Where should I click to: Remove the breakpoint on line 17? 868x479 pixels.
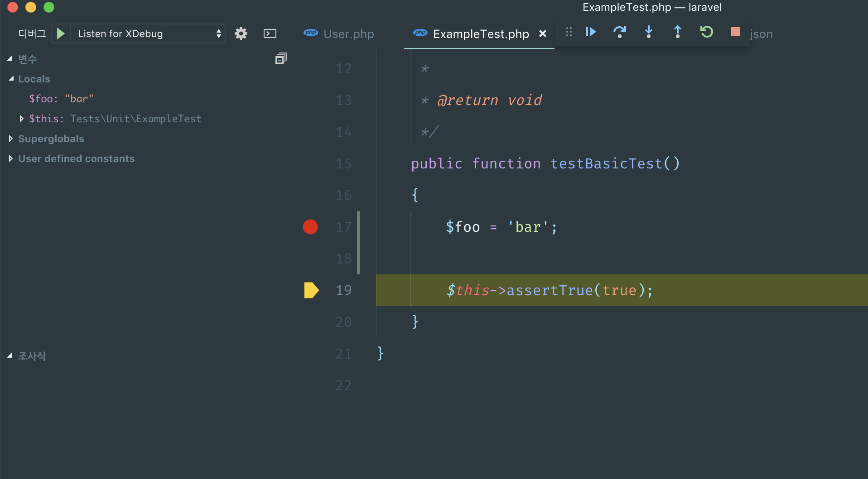(310, 227)
